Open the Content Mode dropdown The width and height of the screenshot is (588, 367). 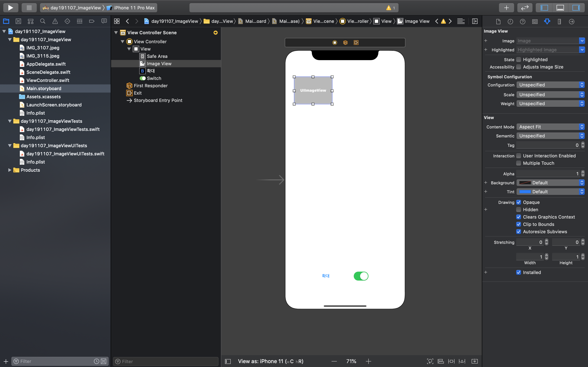550,127
